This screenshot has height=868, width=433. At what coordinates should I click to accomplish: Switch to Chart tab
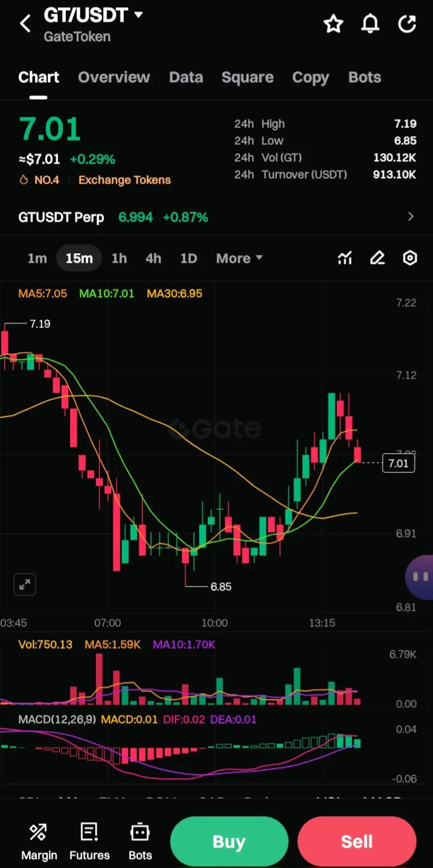coord(39,77)
